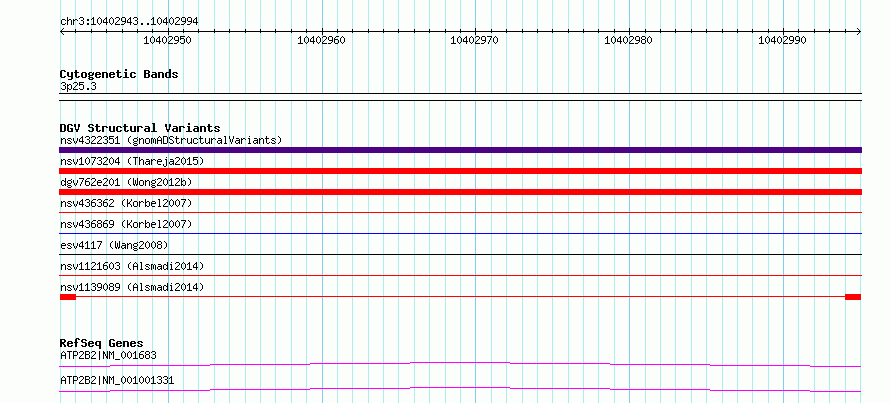Click the thin blue nsv436869 line
Image resolution: width=890 pixels, height=403 pixels.
[x=460, y=233]
